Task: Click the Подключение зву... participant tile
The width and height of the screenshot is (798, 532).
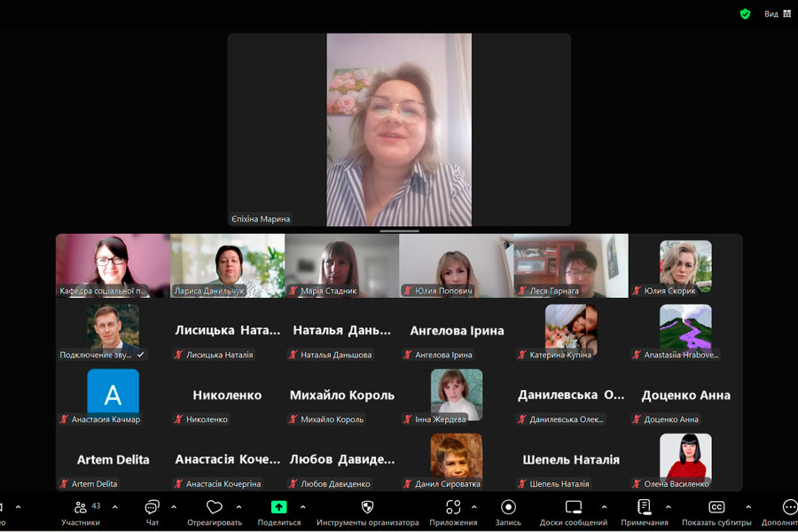Action: click(x=113, y=331)
